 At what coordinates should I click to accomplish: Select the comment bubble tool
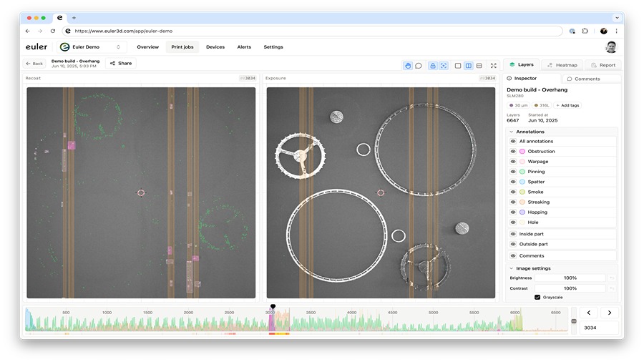pyautogui.click(x=419, y=66)
